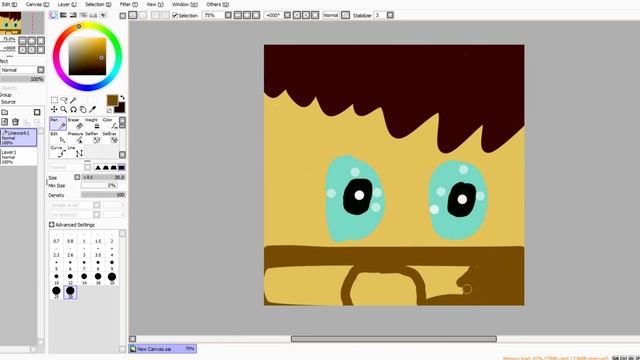Open the Stabilizer value dropdown
Viewport: 640px width, 360px height.
pos(390,15)
